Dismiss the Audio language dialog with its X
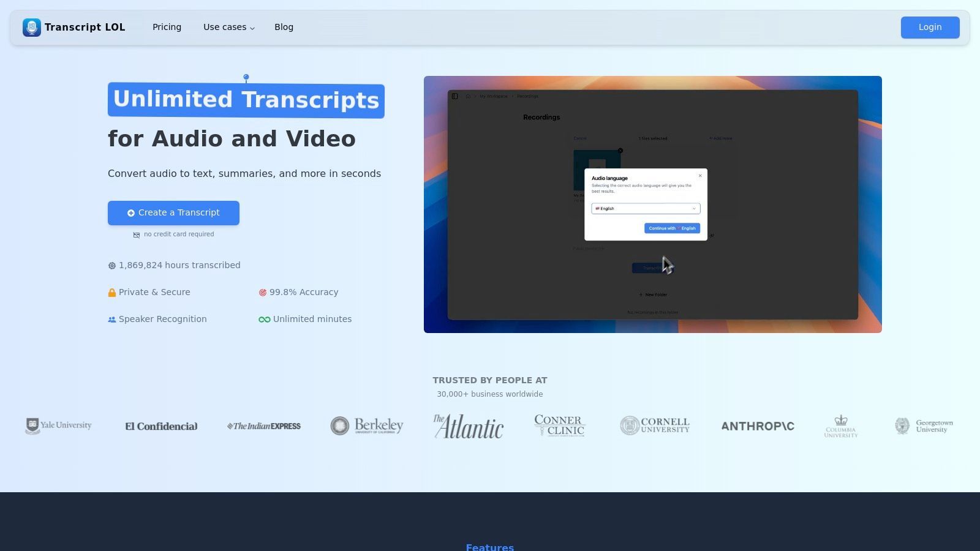The image size is (980, 551). [700, 176]
